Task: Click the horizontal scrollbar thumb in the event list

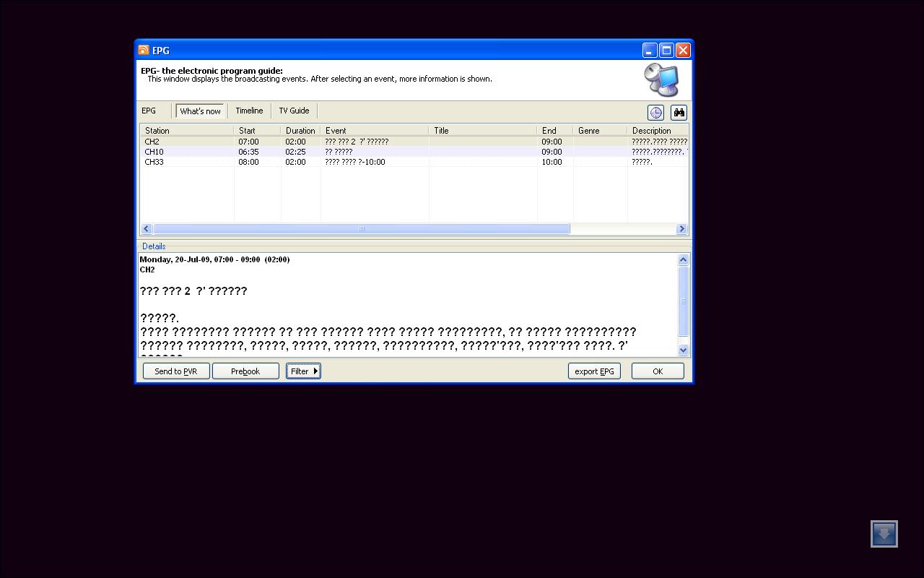Action: tap(361, 229)
